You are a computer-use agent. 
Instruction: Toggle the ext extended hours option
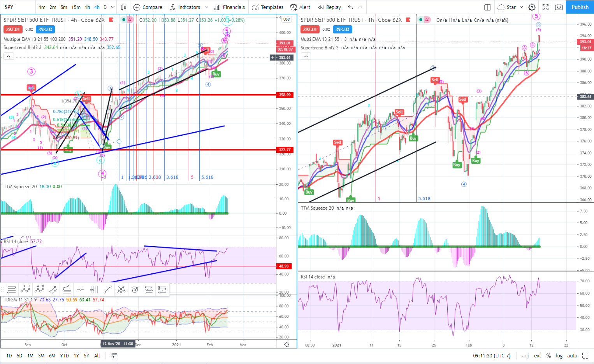point(538,355)
